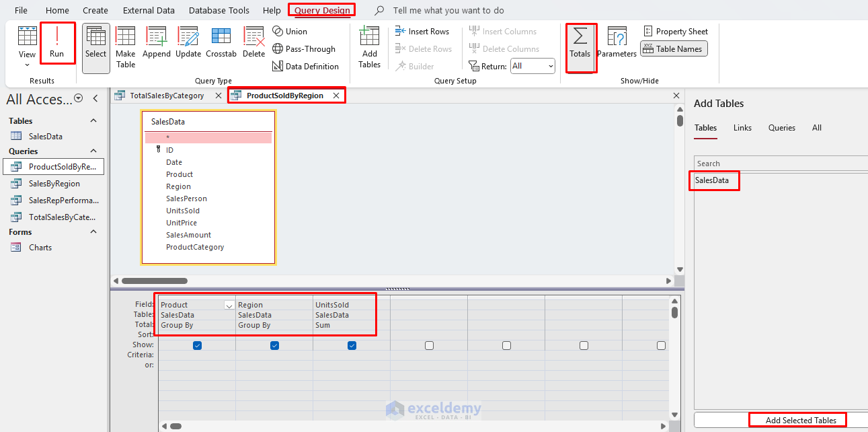Check the Show box in sixth grid column

click(x=584, y=345)
